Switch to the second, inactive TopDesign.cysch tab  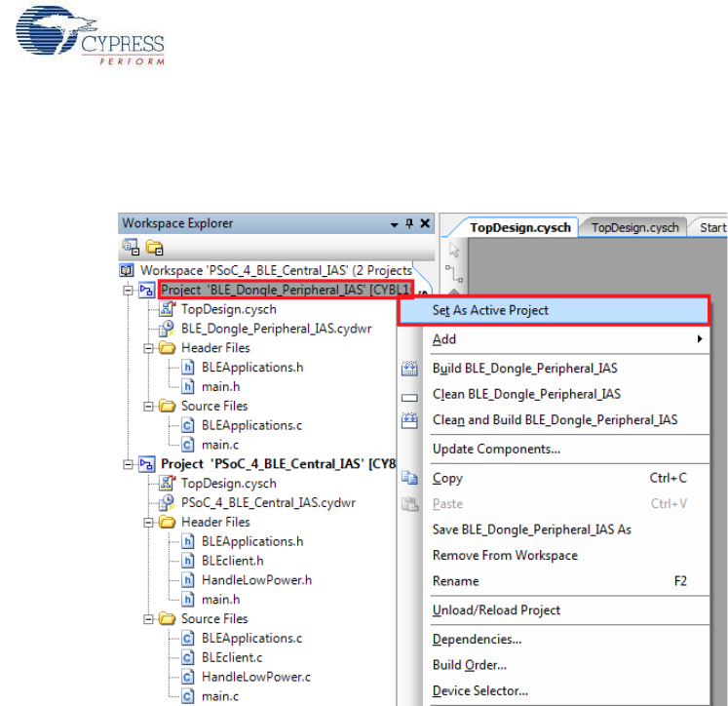[x=634, y=227]
